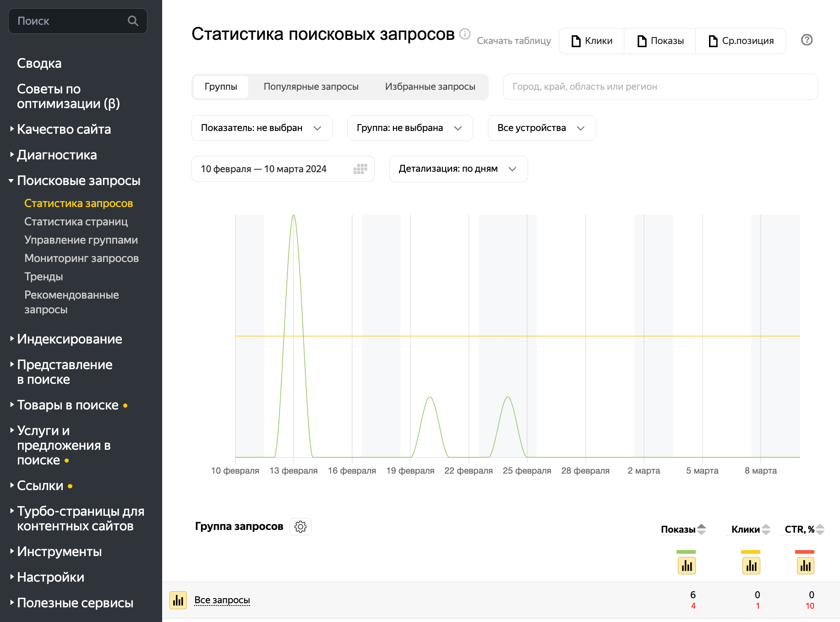
Task: Open Тренды page
Action: [44, 277]
